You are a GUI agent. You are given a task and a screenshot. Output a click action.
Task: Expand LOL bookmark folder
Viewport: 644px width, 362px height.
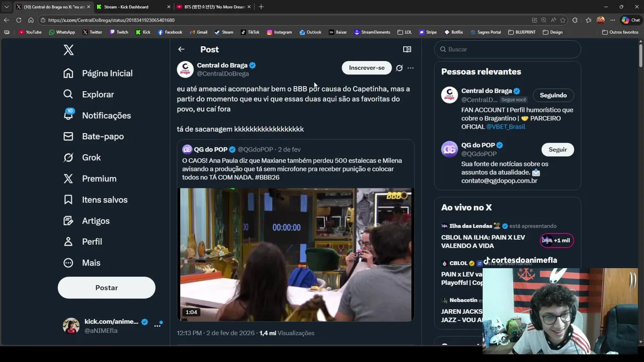[405, 32]
